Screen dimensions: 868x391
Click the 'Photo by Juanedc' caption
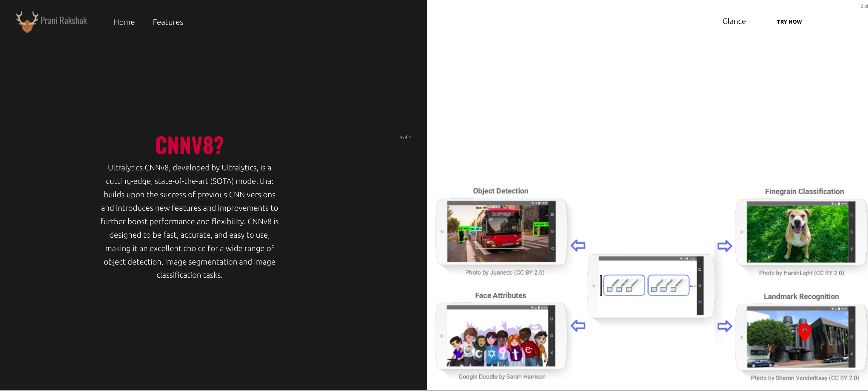[x=504, y=272]
